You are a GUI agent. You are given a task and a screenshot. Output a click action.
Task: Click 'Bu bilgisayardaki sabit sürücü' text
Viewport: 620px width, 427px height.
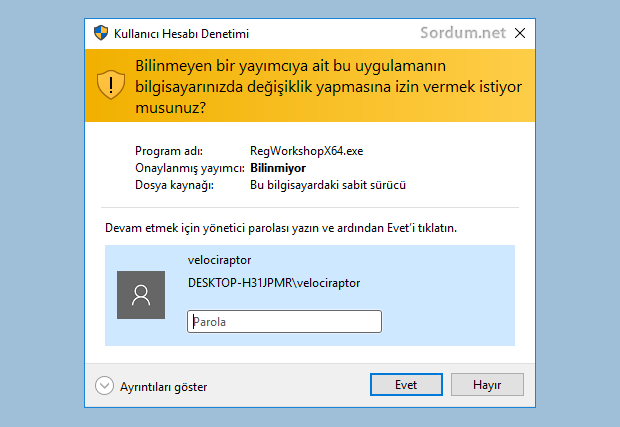click(x=328, y=185)
